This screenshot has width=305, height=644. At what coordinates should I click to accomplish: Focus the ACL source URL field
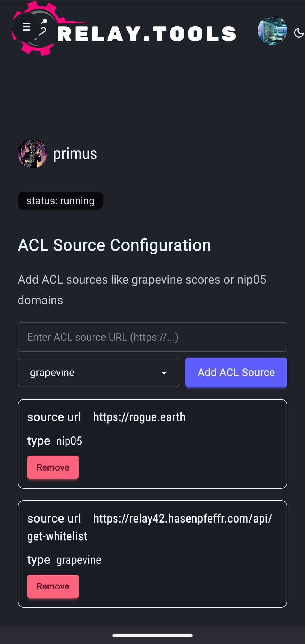[x=152, y=337]
